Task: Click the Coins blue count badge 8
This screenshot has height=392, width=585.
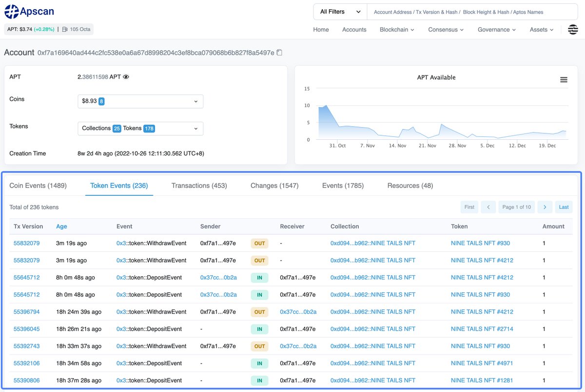Action: (x=101, y=101)
